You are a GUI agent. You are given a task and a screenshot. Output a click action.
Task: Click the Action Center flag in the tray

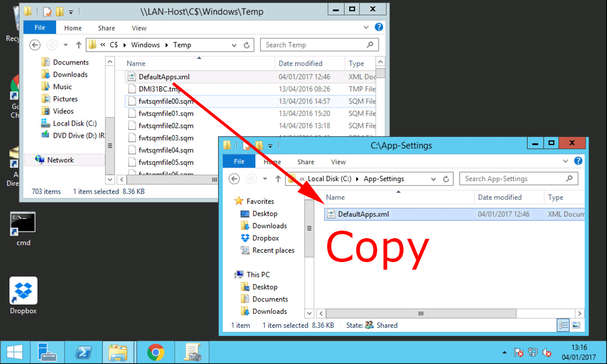point(518,352)
